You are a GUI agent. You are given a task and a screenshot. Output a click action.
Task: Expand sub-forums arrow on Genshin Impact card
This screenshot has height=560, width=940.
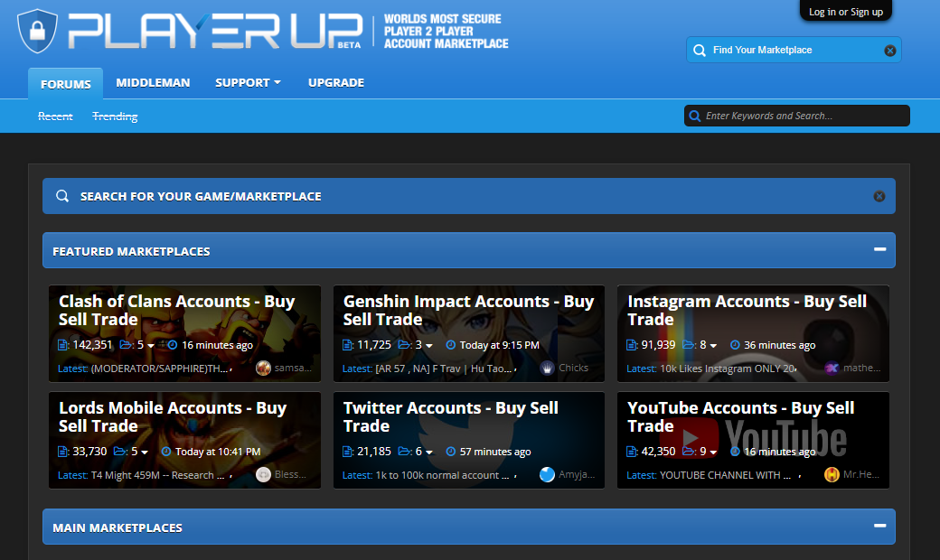429,346
